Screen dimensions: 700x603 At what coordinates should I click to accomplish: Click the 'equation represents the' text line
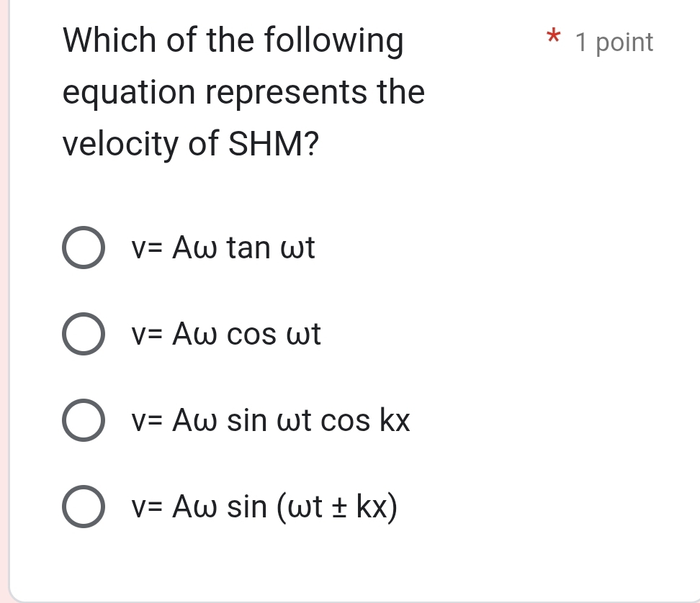(244, 93)
